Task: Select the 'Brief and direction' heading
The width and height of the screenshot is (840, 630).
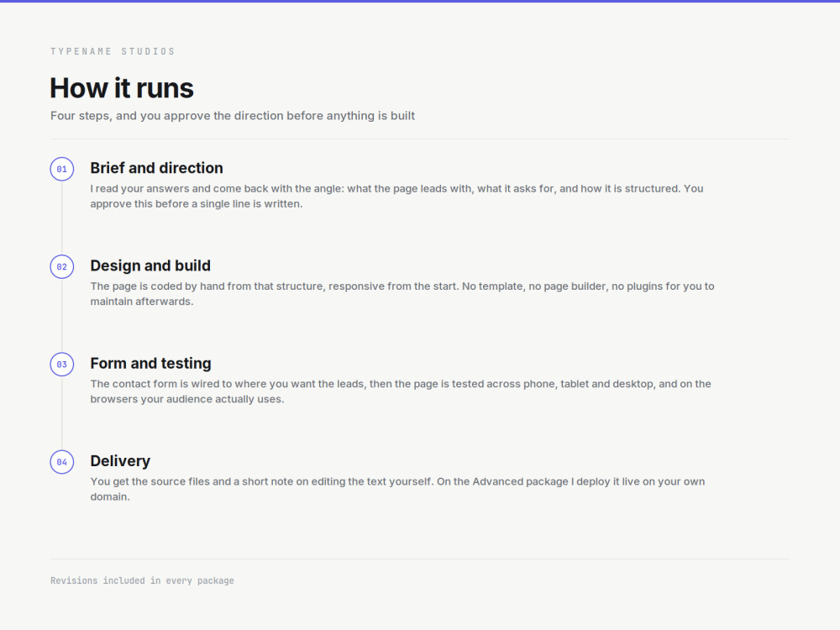Action: pos(156,168)
